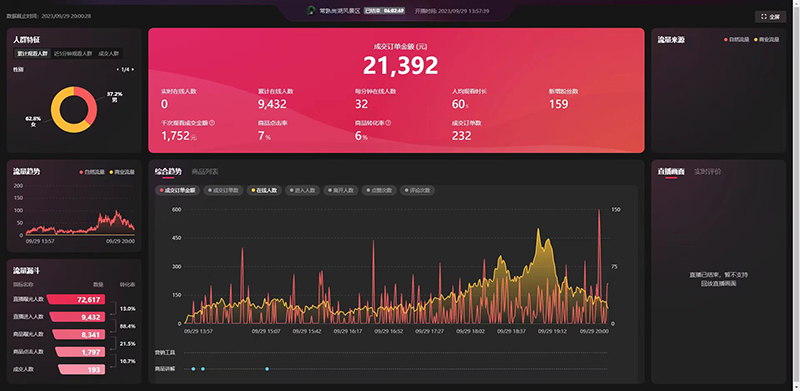Switch to the 实时评价 tab
This screenshot has width=800, height=391.
[708, 172]
